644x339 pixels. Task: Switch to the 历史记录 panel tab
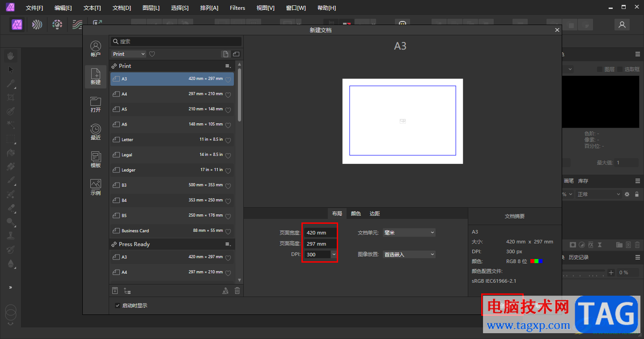tap(579, 257)
